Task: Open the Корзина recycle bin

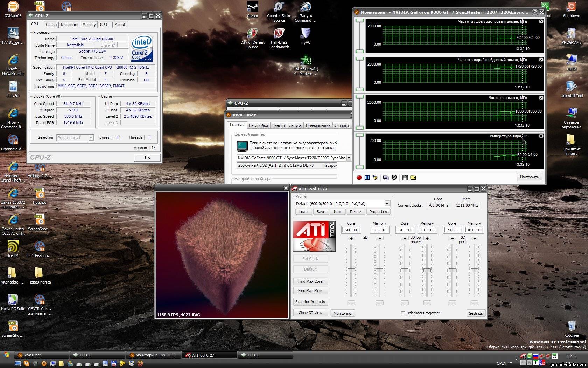Action: (572, 329)
